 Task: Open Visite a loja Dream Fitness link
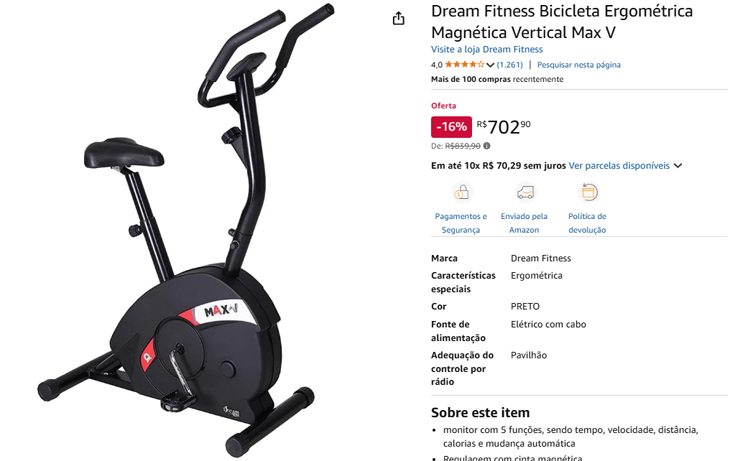487,49
